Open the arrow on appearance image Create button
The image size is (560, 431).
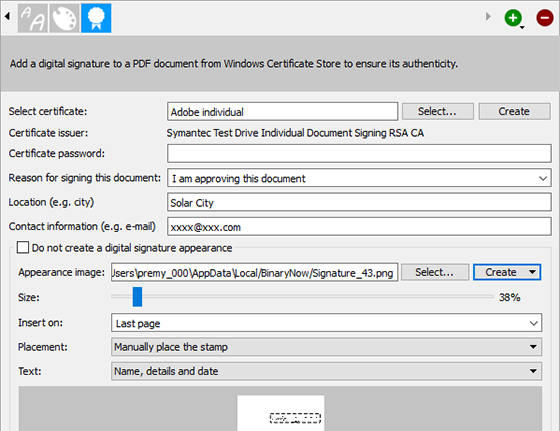(532, 272)
